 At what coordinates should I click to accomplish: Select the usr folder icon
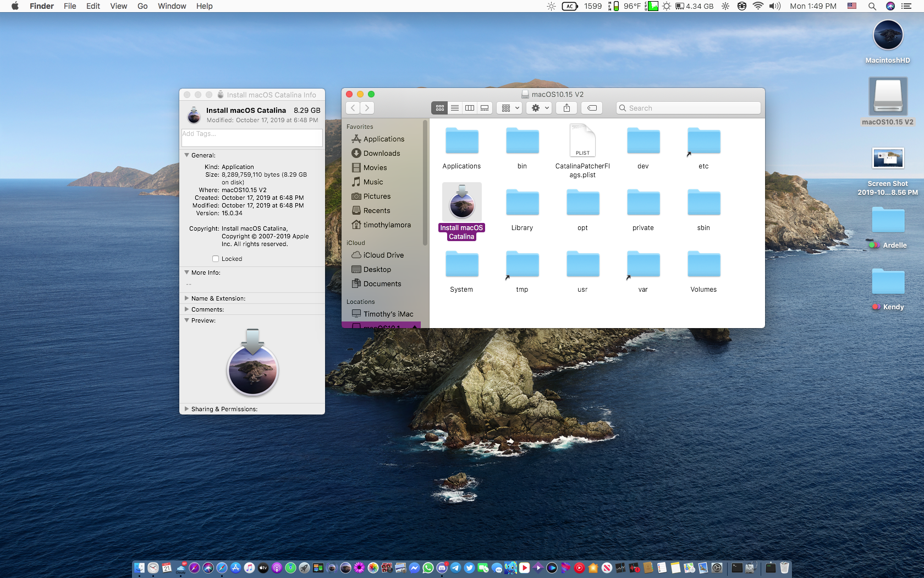pyautogui.click(x=582, y=264)
